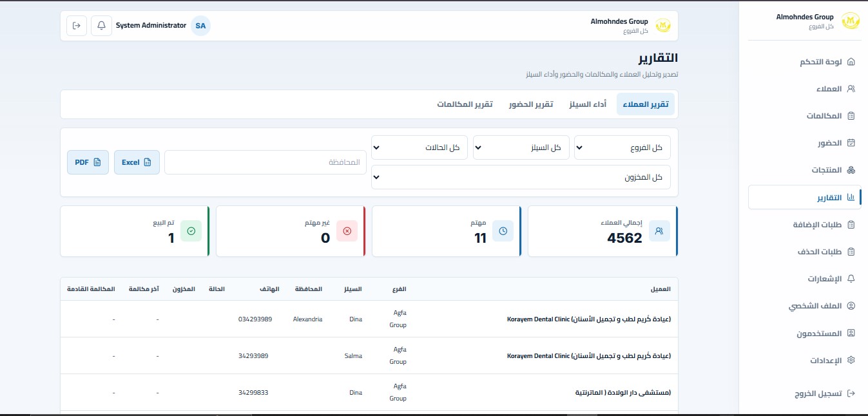Click the Salma sales cell
The height and width of the screenshot is (416, 868).
tap(353, 355)
